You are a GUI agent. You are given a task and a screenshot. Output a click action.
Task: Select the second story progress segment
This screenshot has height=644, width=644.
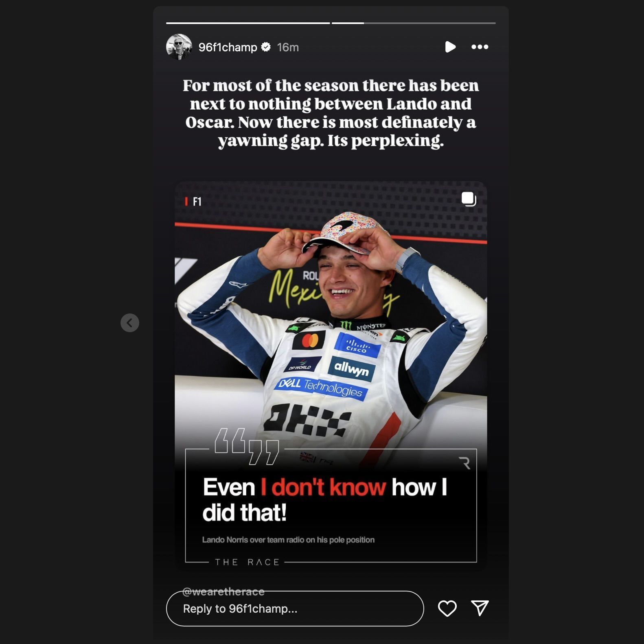click(x=414, y=23)
